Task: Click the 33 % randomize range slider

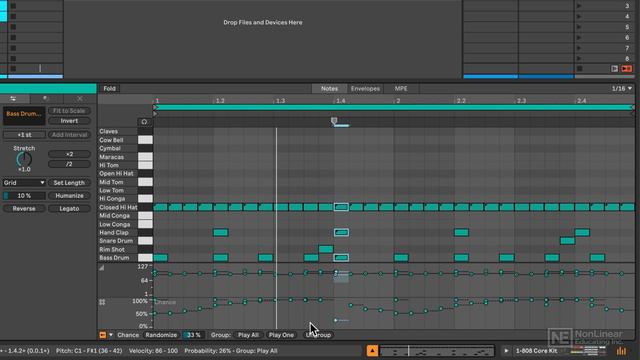Action: click(193, 335)
